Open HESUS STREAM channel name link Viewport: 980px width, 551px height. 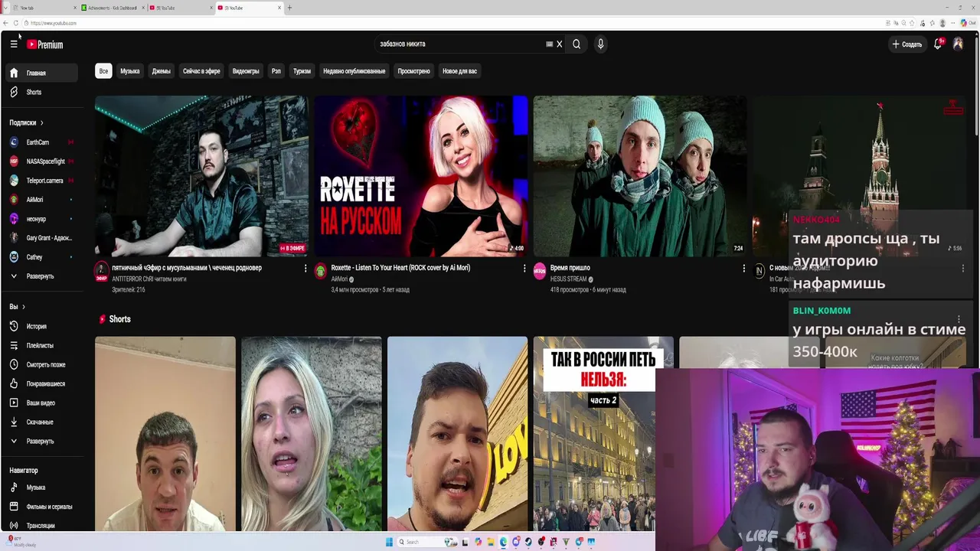tap(568, 279)
